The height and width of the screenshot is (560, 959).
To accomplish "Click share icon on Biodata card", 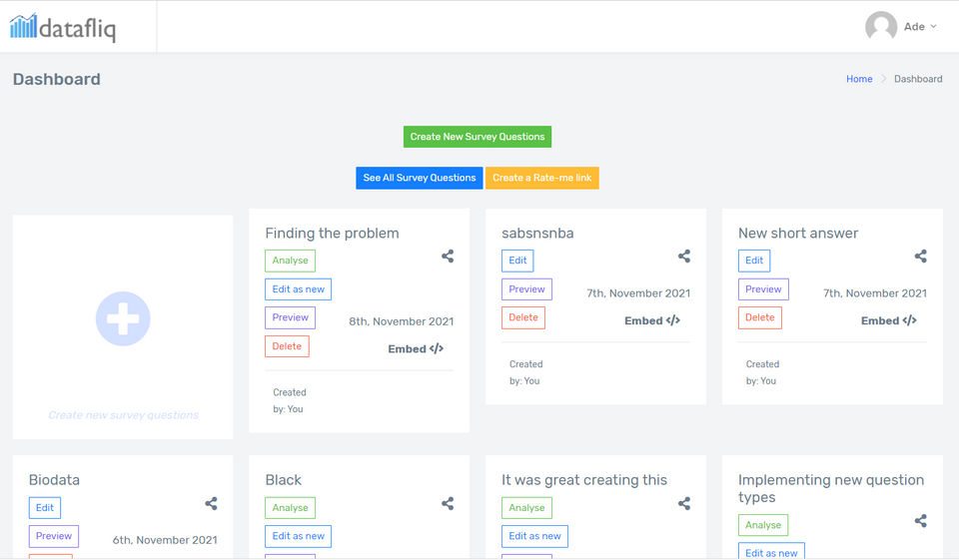I will click(x=211, y=504).
